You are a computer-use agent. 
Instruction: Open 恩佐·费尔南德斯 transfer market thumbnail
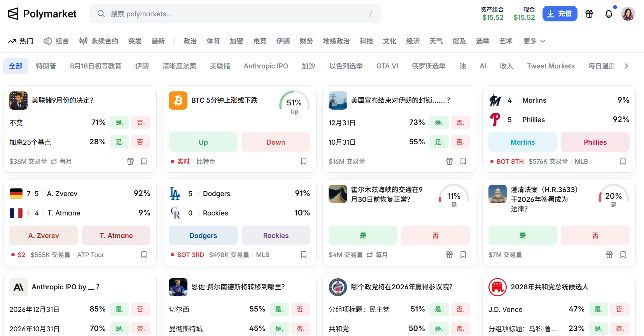178,287
